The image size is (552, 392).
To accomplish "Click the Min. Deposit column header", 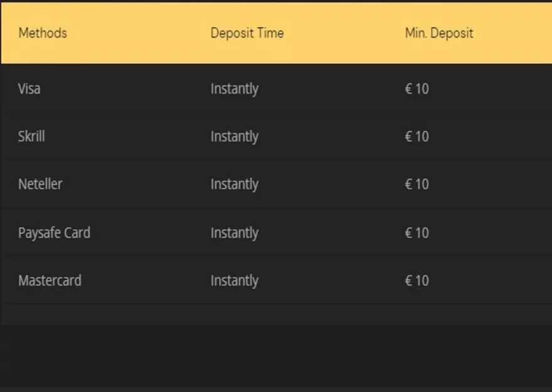I will 439,33.
